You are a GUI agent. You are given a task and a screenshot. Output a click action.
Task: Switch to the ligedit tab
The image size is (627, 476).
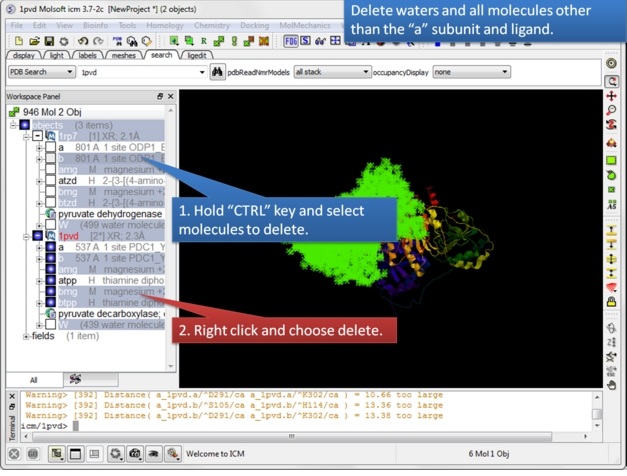[197, 56]
